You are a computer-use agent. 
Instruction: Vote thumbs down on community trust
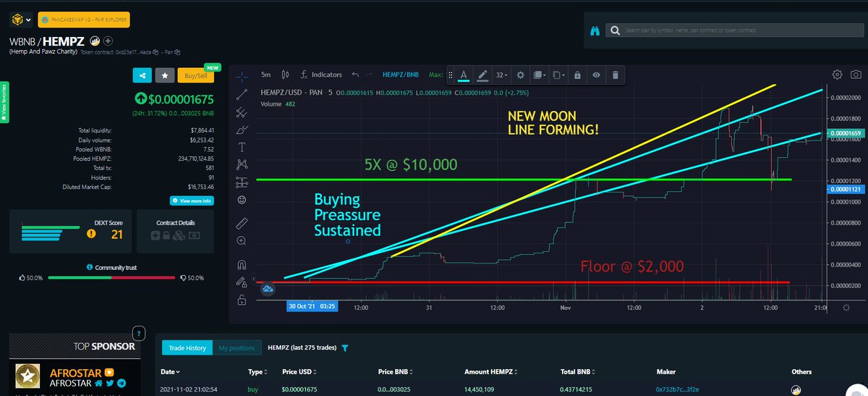click(182, 278)
